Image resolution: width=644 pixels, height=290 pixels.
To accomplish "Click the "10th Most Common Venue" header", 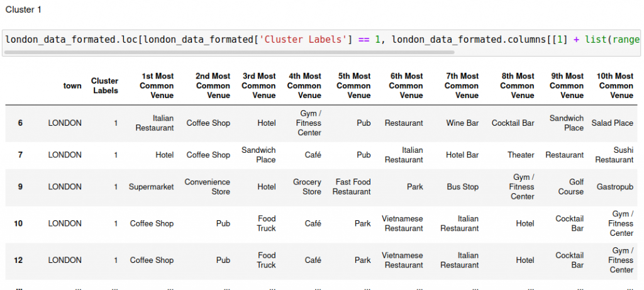I will pyautogui.click(x=616, y=86).
